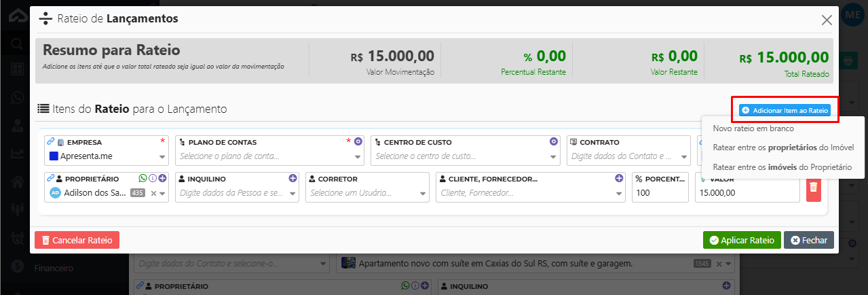
Task: Add a new Proprietário with plus icon
Action: click(x=162, y=178)
